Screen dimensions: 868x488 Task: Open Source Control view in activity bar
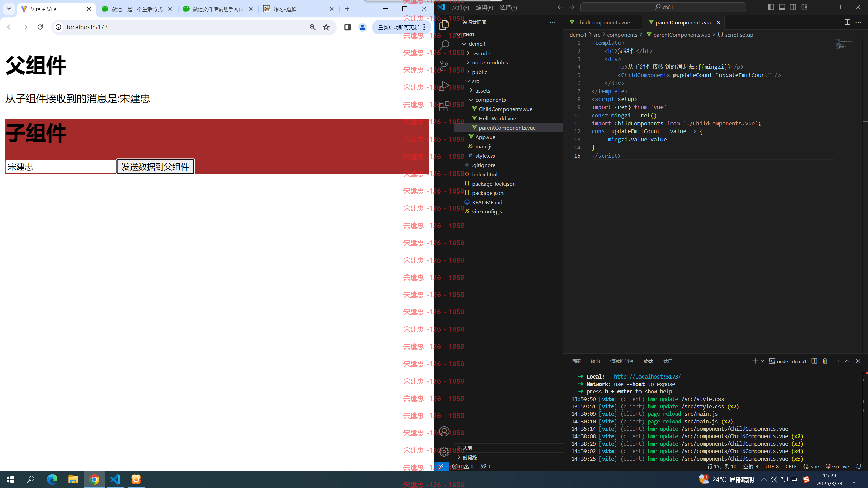tap(444, 66)
